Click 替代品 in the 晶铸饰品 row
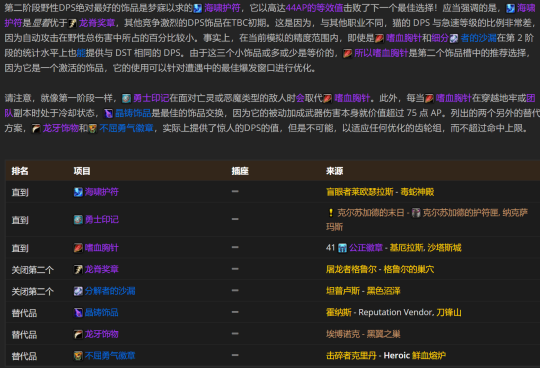The width and height of the screenshot is (540, 368). (x=24, y=313)
